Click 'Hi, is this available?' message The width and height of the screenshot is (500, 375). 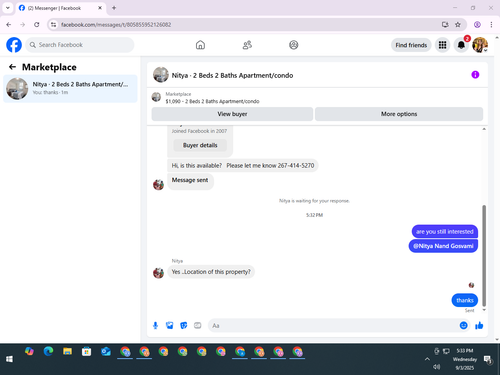243,166
